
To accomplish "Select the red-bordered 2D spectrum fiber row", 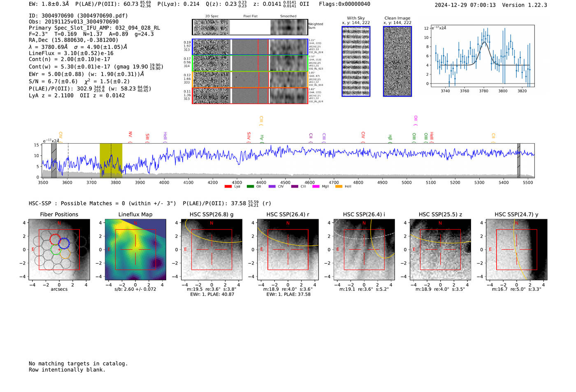I will (x=250, y=95).
